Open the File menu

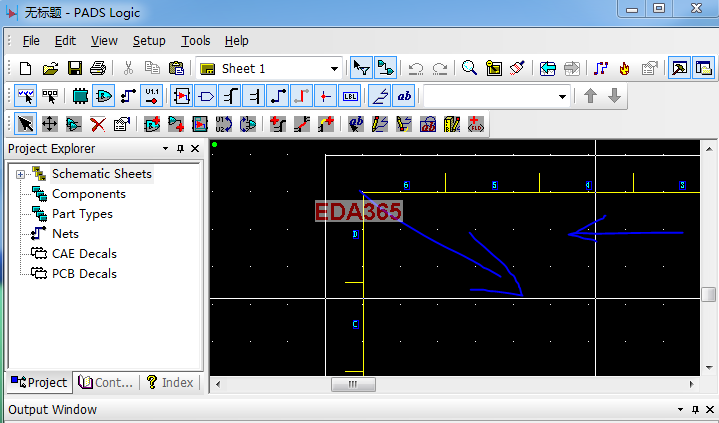coord(31,41)
